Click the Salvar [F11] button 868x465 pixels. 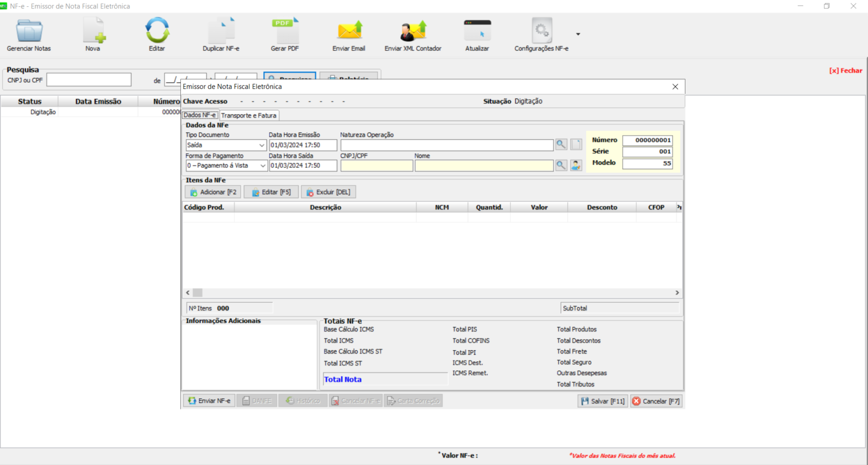602,401
